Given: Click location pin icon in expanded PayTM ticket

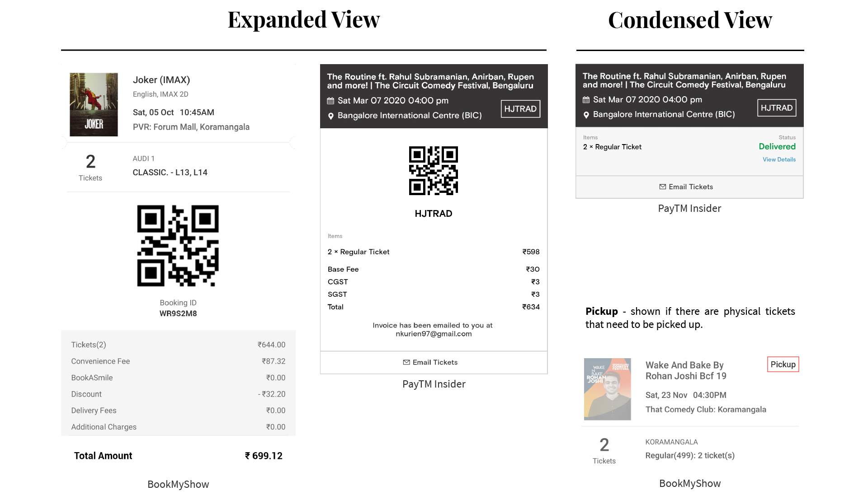Looking at the screenshot, I should tap(331, 116).
